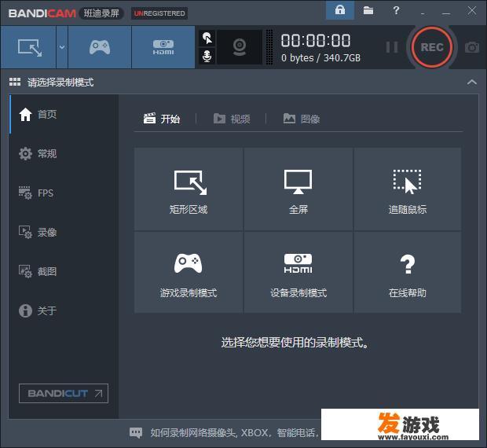Click the pause recording button

coord(392,47)
